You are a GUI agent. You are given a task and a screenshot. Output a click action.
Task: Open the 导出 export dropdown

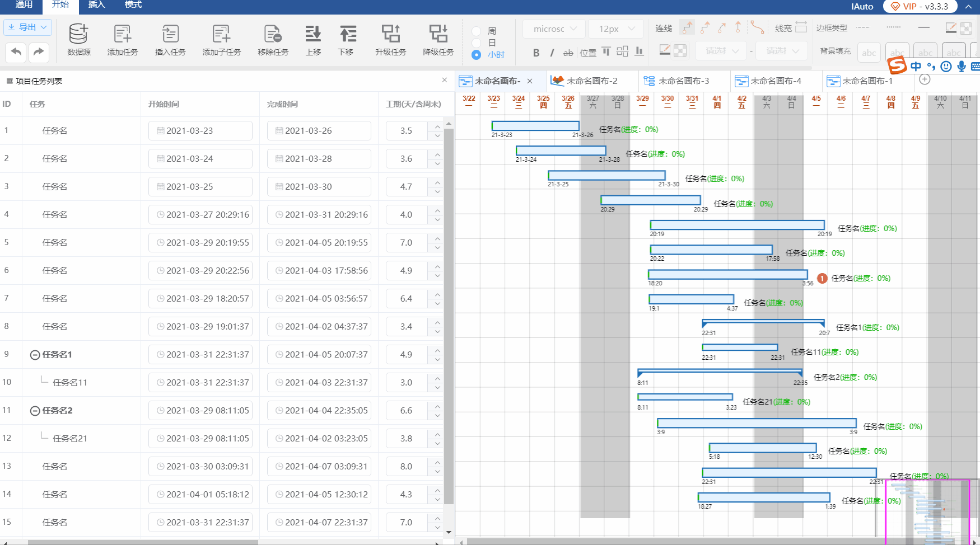point(28,27)
